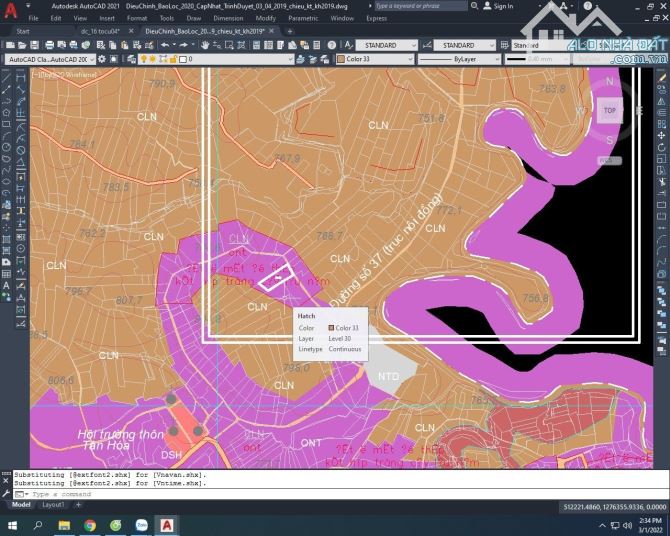
Task: Switch to the dc_16 tocu04 drawing tab
Action: 101,31
